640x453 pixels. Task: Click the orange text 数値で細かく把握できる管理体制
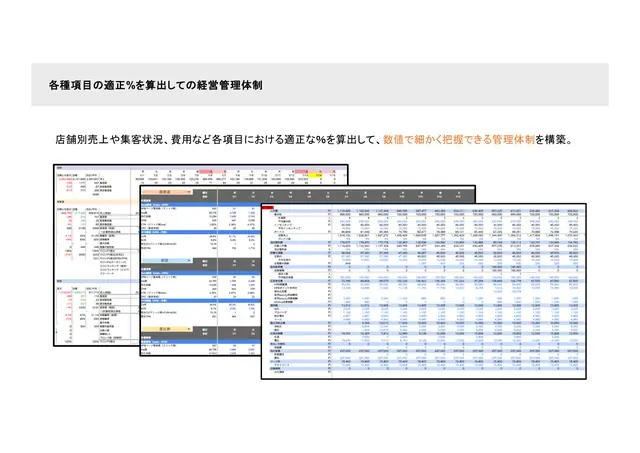pos(459,140)
